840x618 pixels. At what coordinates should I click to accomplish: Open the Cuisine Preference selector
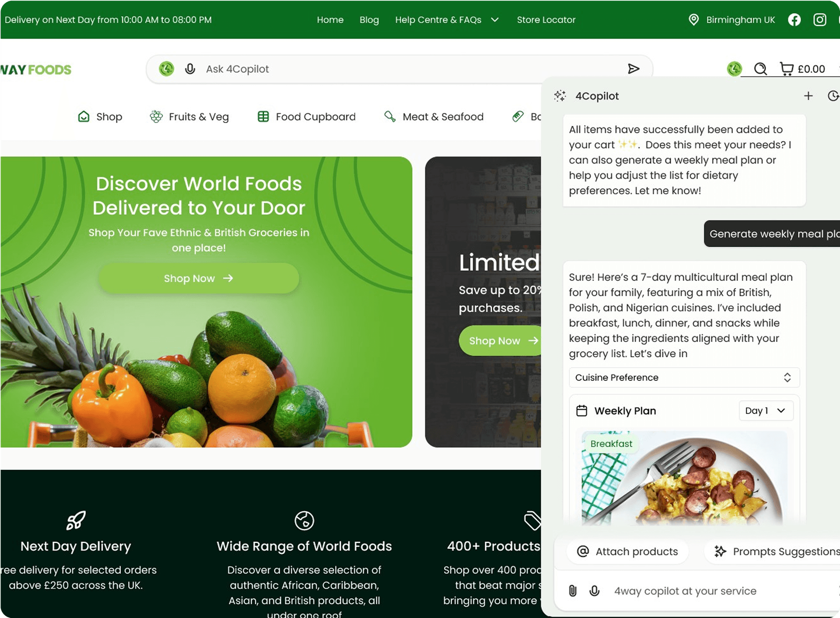pyautogui.click(x=684, y=377)
